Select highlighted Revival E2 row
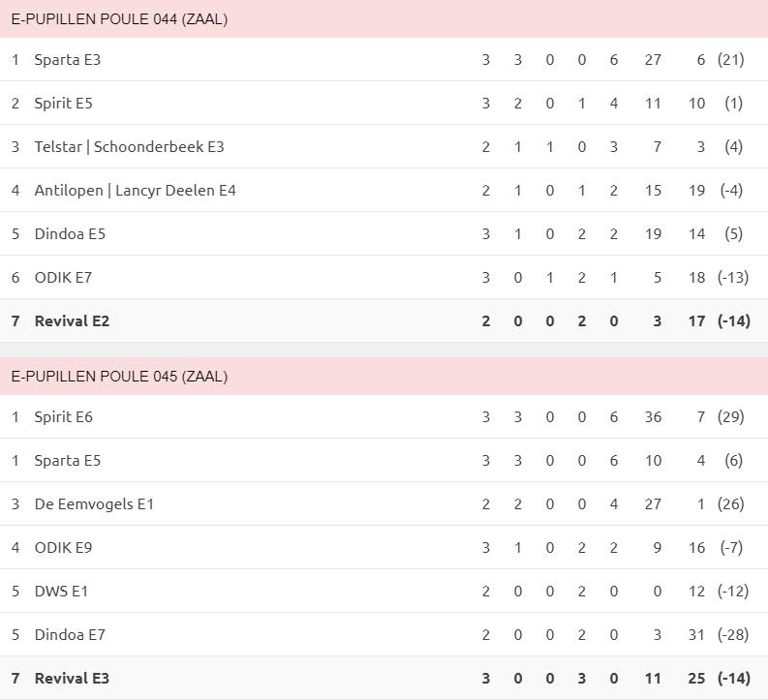Image resolution: width=768 pixels, height=700 pixels. [384, 321]
